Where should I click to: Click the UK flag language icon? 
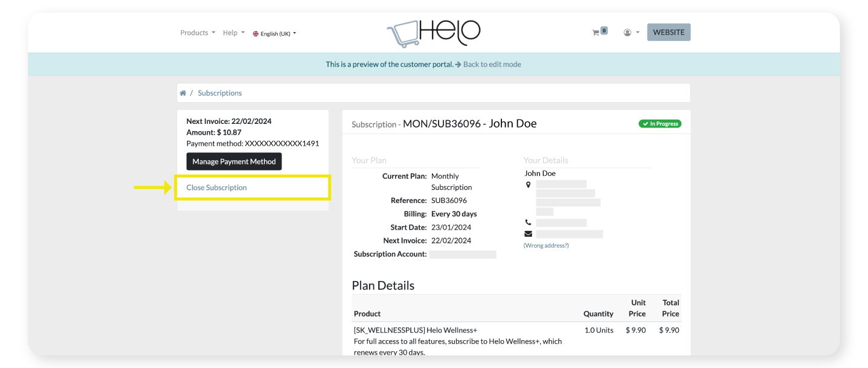256,34
